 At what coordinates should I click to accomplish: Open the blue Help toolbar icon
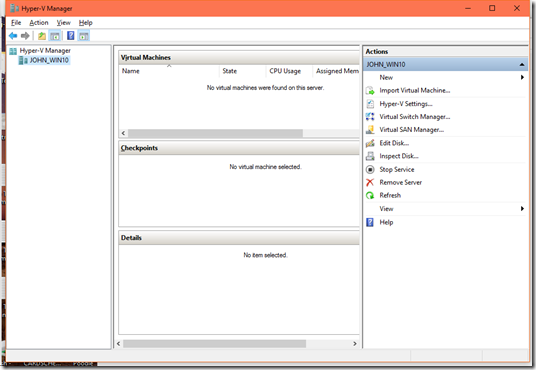point(70,35)
